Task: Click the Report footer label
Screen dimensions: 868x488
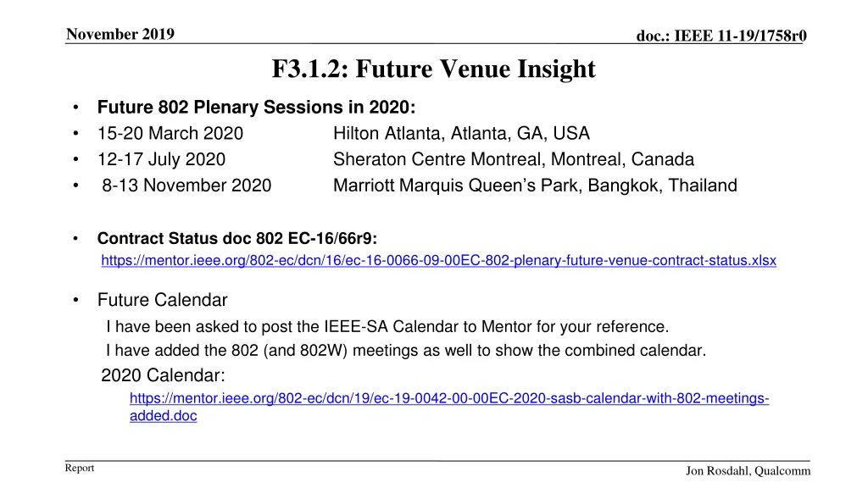Action: (80, 468)
